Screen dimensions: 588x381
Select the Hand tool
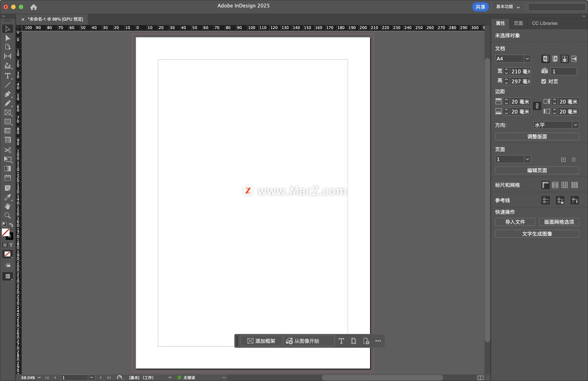click(8, 207)
